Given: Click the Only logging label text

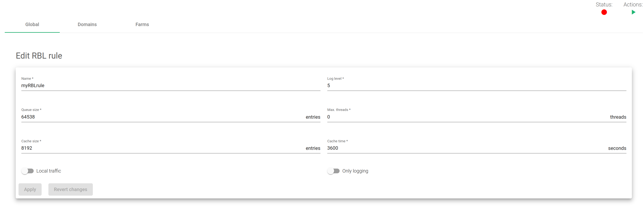Looking at the screenshot, I should (x=355, y=171).
